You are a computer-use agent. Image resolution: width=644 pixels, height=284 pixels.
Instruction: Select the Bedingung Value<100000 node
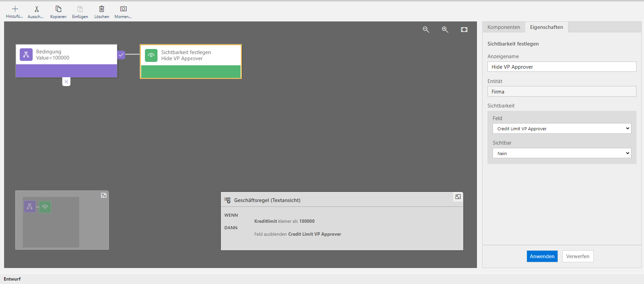[x=67, y=61]
